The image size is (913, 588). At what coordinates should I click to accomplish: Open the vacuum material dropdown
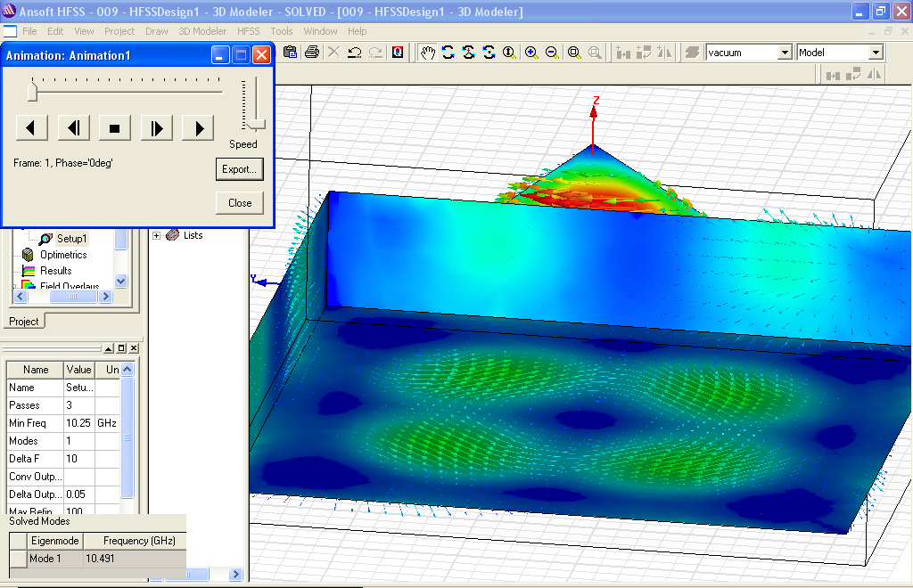tap(785, 53)
